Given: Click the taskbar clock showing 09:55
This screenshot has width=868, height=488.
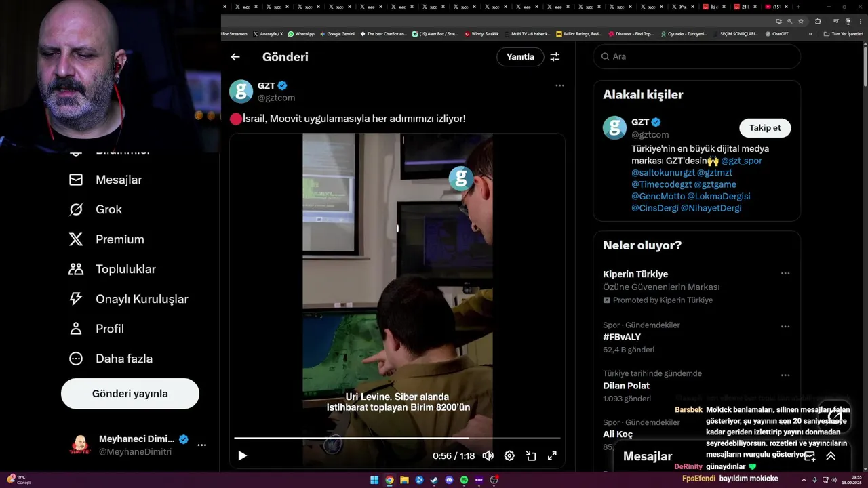Looking at the screenshot, I should [852, 480].
